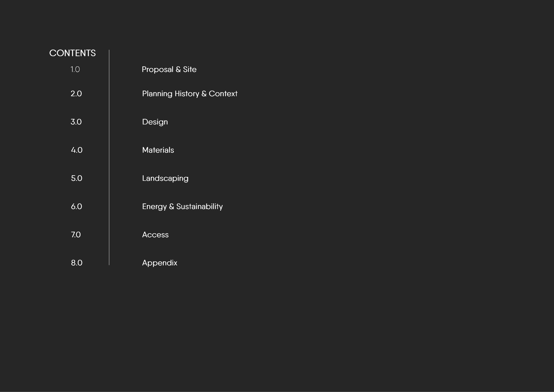Click the vertical divider line

click(x=109, y=158)
